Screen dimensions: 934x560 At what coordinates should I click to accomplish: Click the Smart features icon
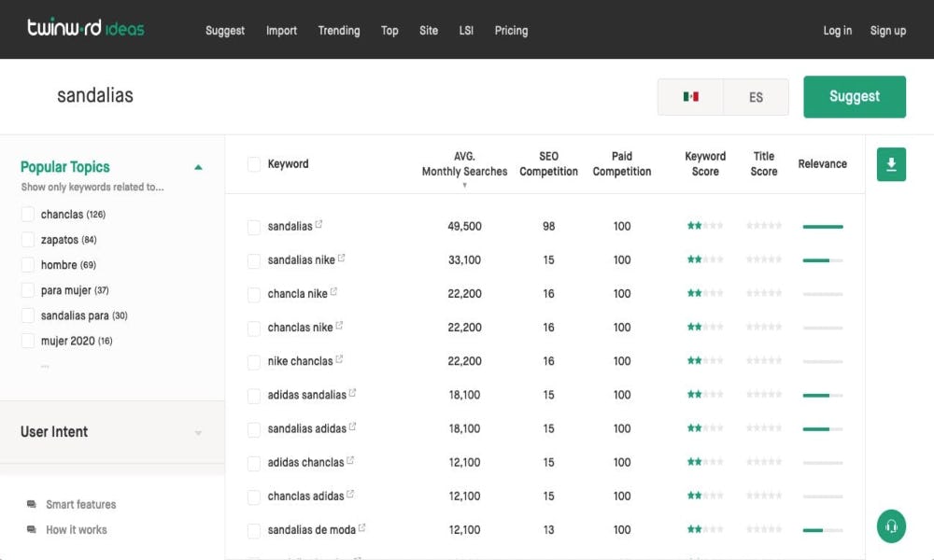click(x=34, y=504)
